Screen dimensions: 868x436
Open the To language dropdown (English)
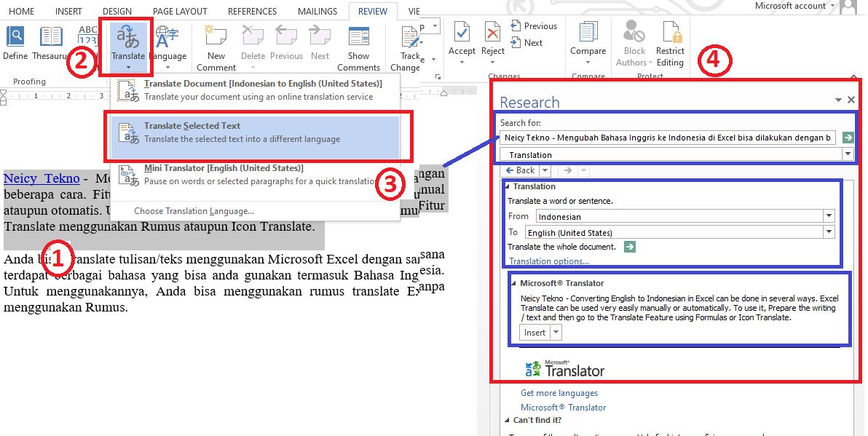(829, 232)
